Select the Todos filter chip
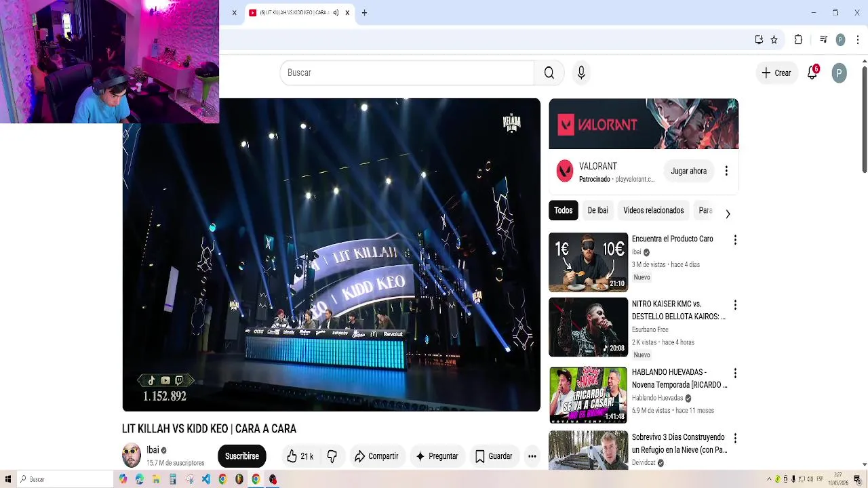This screenshot has width=868, height=488. pos(564,210)
